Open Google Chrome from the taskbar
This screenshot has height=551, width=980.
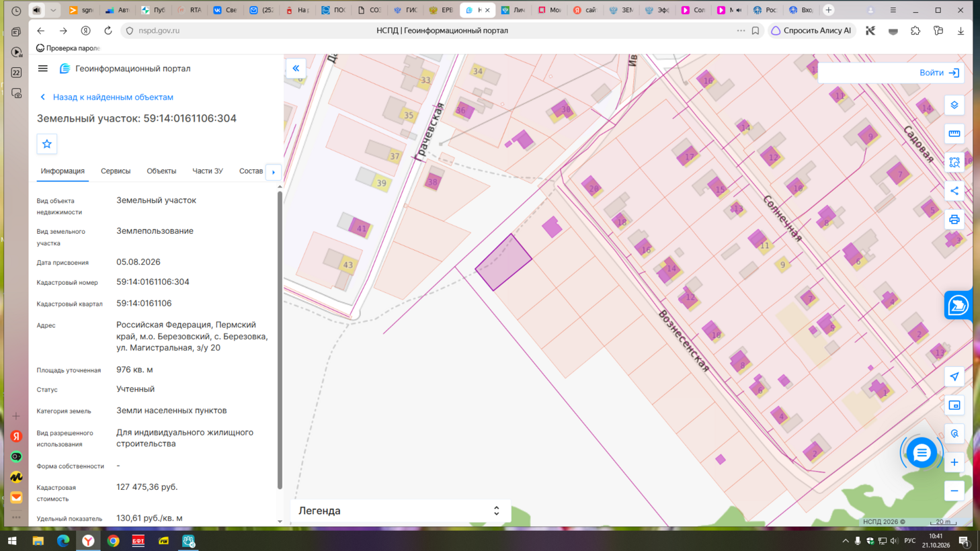pos(113,541)
